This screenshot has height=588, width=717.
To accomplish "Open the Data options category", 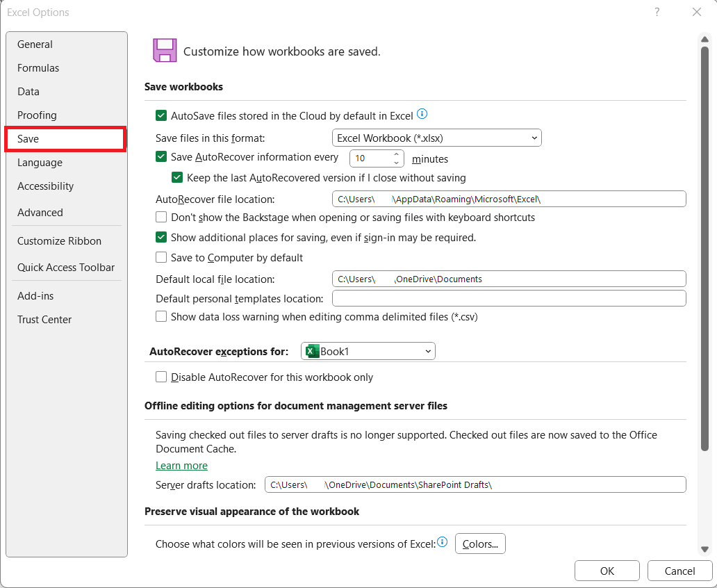I will 66,92.
